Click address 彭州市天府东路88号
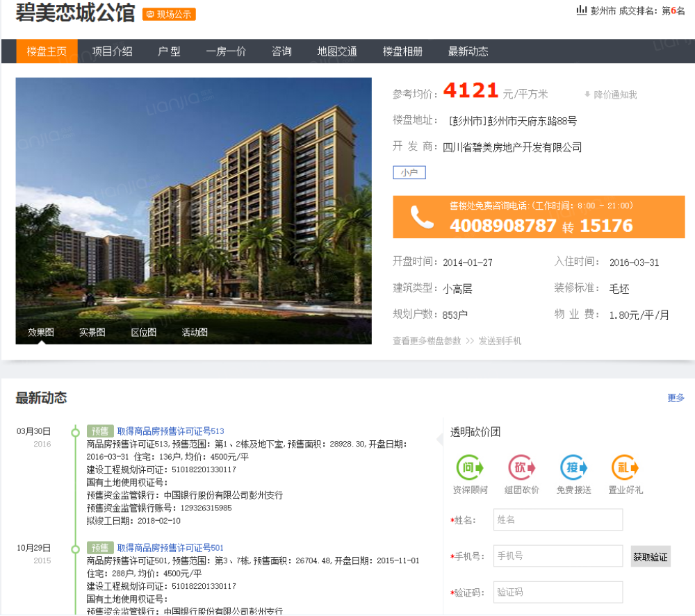The image size is (695, 616). pos(532,121)
